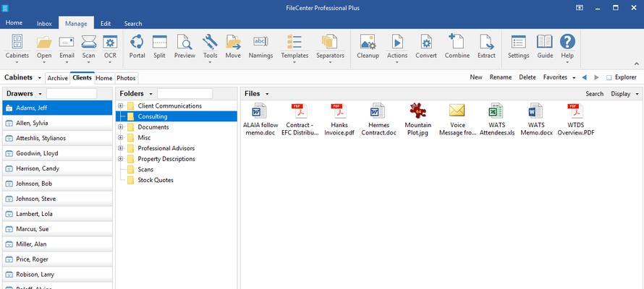This screenshot has height=289, width=644.
Task: Collapse the ribbon with the chevron
Action: pyautogui.click(x=637, y=64)
